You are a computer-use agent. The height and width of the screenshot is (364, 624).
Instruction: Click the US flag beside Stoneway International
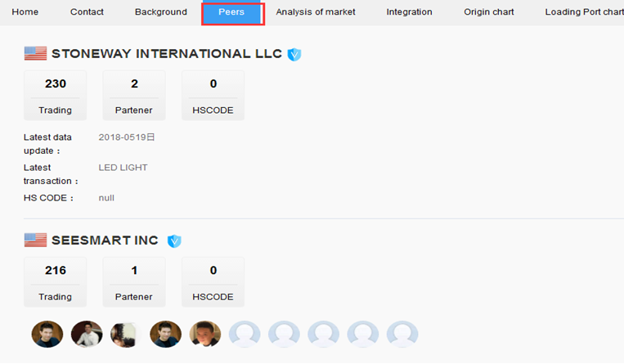(x=35, y=54)
